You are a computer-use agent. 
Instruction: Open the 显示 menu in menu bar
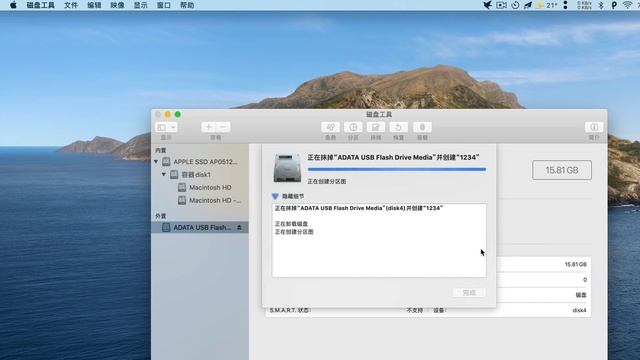click(141, 5)
